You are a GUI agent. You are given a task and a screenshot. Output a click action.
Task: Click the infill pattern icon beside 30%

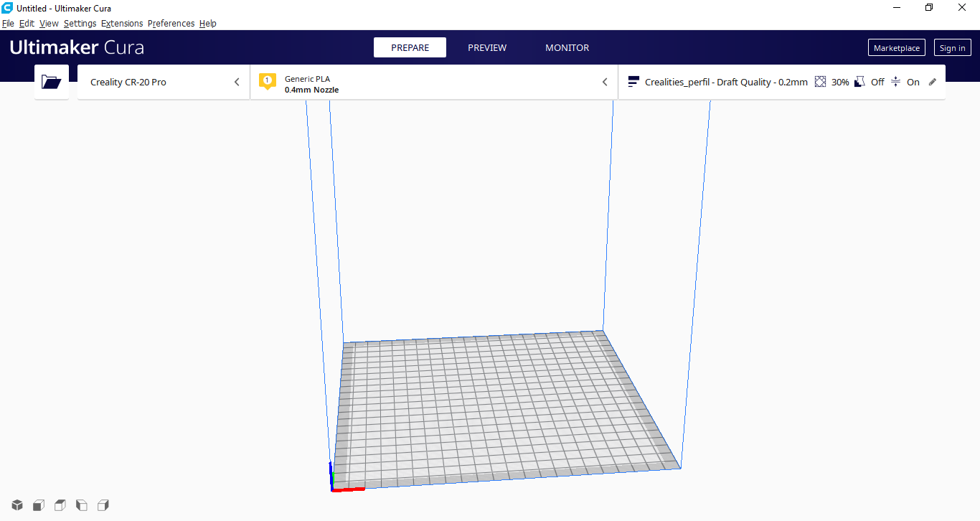pos(821,82)
